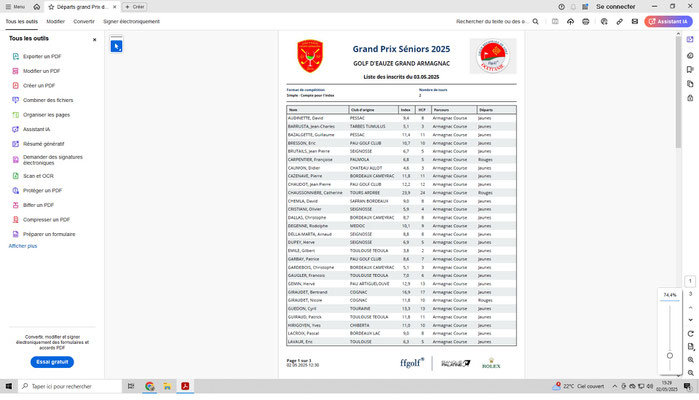The height and width of the screenshot is (400, 699).
Task: Zoom out with the minus magnifier
Action: pyautogui.click(x=691, y=373)
